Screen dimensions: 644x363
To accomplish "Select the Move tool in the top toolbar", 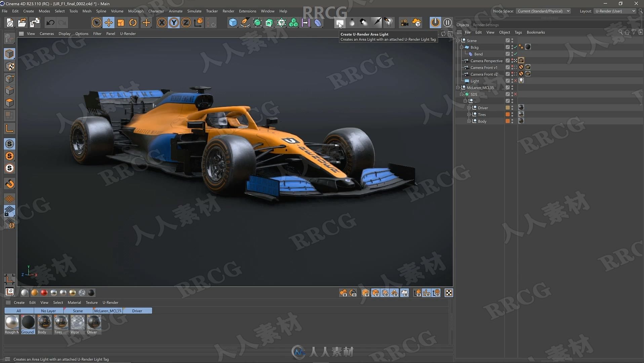I will pos(109,23).
